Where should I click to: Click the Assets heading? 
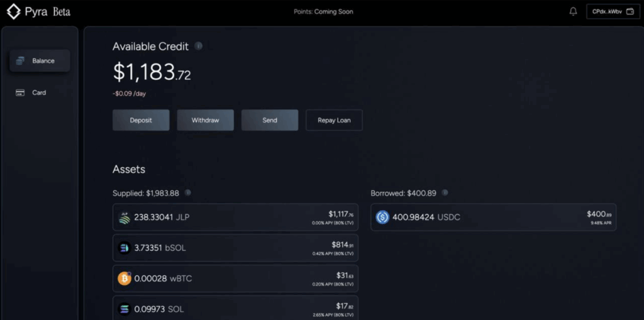(x=129, y=169)
